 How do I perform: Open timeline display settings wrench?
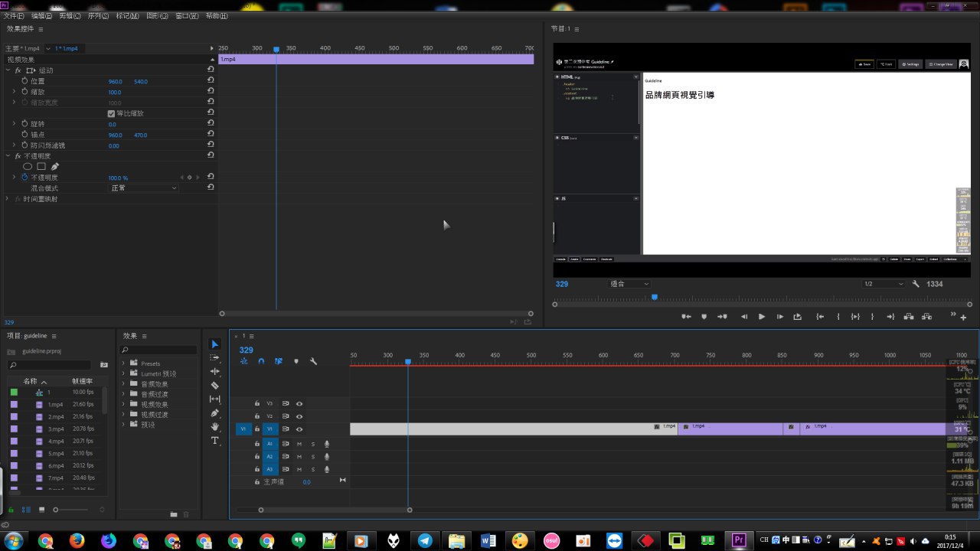pyautogui.click(x=313, y=361)
